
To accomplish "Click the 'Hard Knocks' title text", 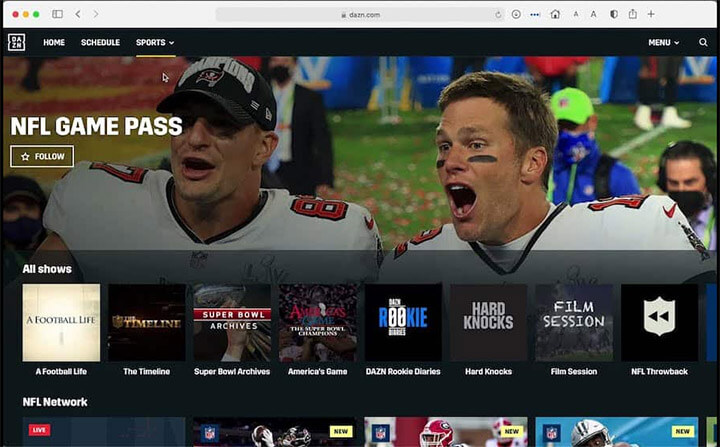I will pos(489,371).
